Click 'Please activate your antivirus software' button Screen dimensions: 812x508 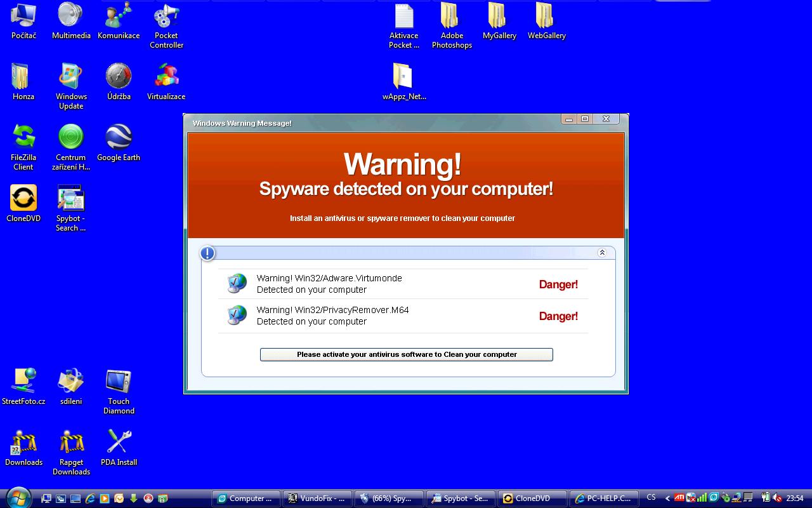tap(406, 354)
